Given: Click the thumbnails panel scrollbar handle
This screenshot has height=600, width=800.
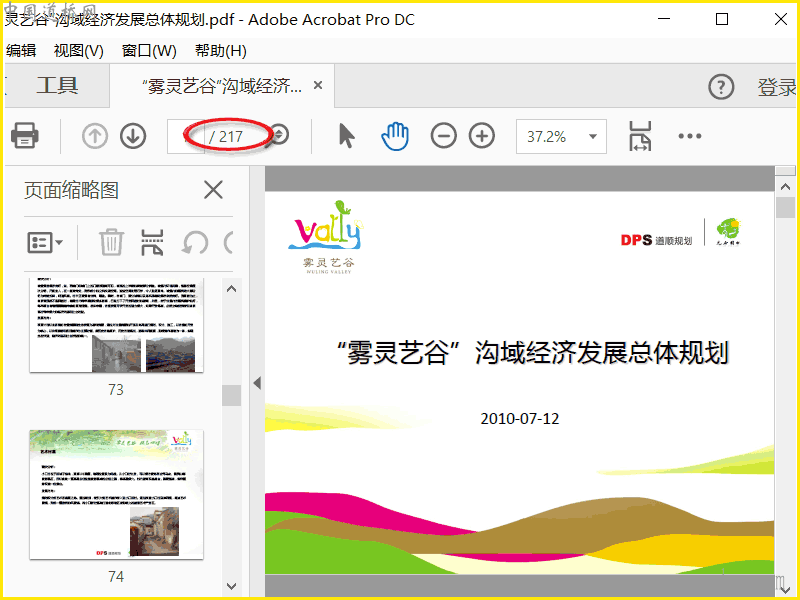Looking at the screenshot, I should point(232,395).
